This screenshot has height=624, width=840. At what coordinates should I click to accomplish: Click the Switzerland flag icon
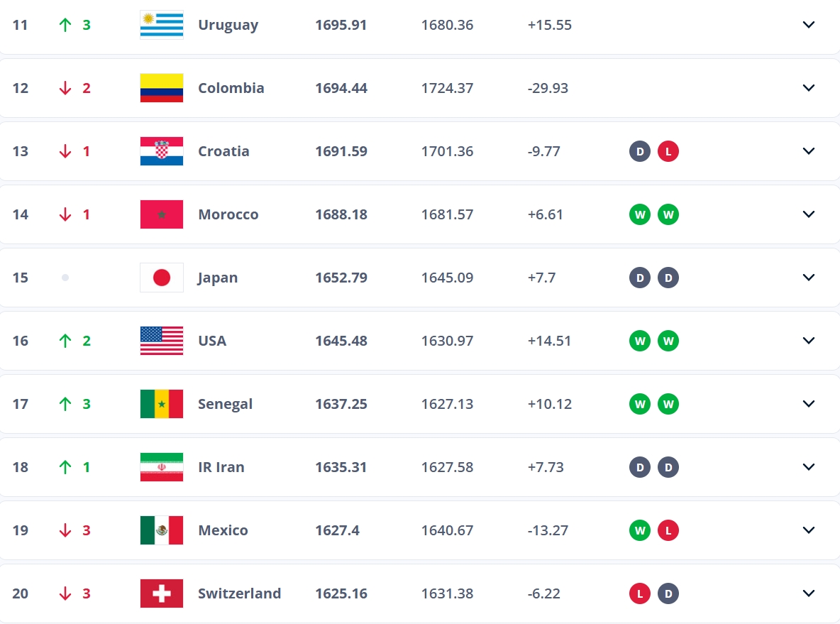162,593
